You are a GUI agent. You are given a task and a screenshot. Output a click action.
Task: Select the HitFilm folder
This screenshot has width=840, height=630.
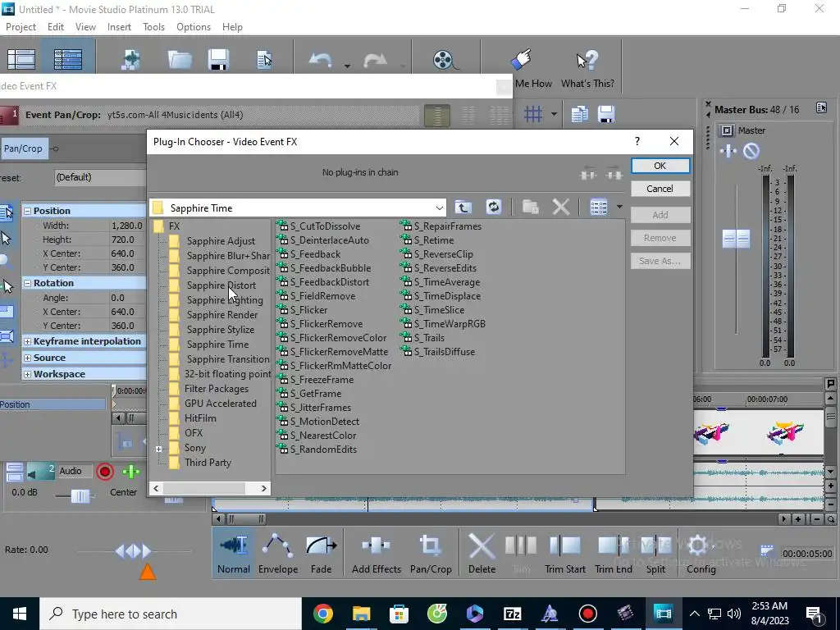coord(200,418)
